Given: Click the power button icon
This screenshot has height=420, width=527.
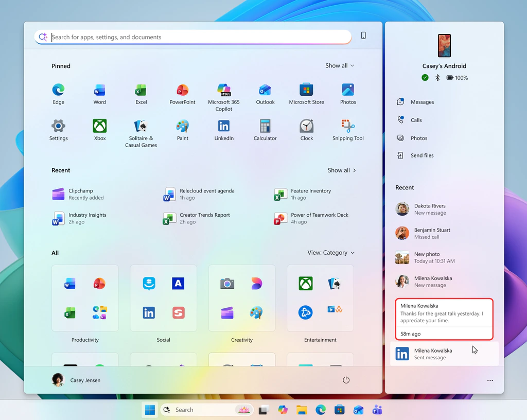Looking at the screenshot, I should click(x=346, y=380).
